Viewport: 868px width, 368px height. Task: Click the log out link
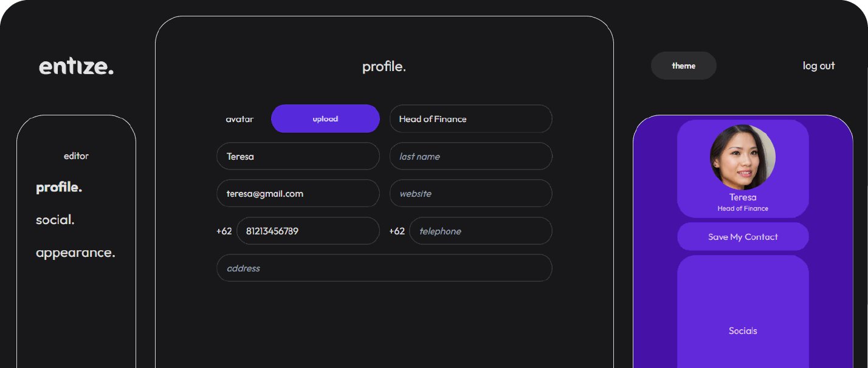pos(818,66)
